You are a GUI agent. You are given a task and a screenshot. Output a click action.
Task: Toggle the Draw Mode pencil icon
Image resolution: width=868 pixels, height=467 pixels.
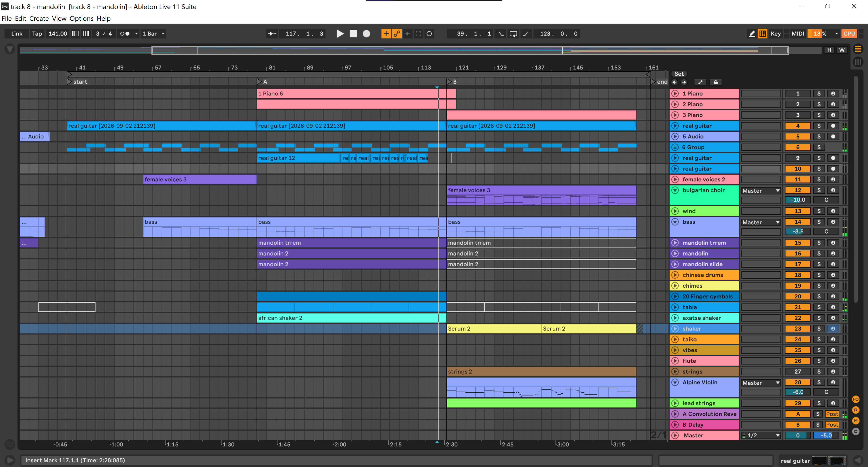[751, 34]
